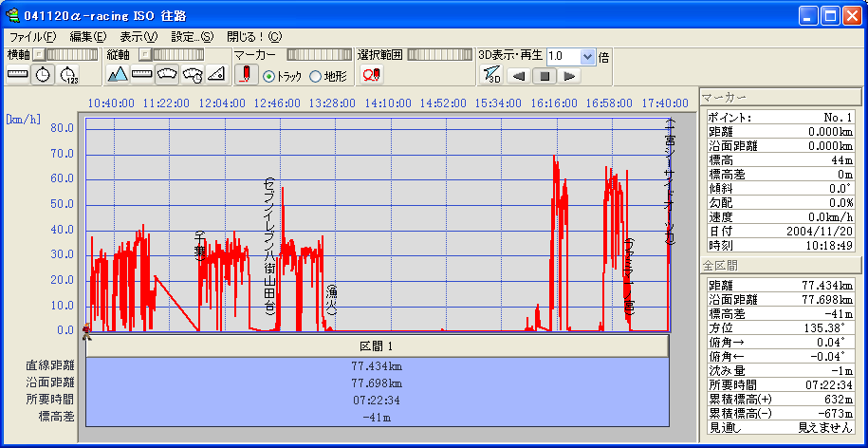Select the 地形 radio button
Viewport: 868px width, 448px height.
316,76
